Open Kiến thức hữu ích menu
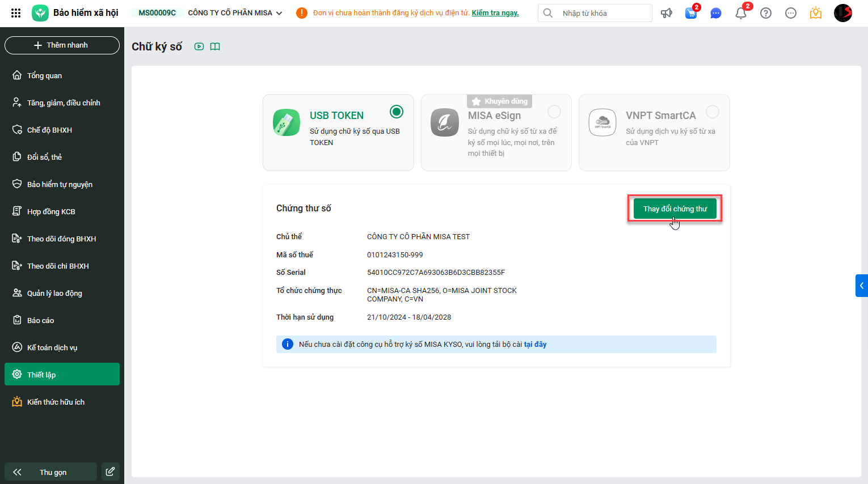This screenshot has height=484, width=868. coord(62,402)
